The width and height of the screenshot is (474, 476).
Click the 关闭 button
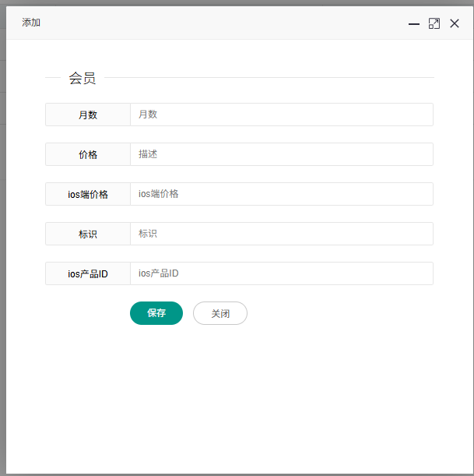(x=220, y=313)
